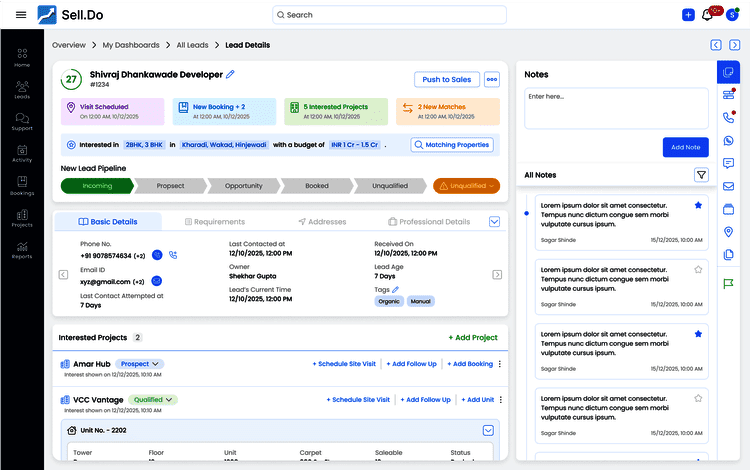Star the second note by Sagar Shinde

(x=698, y=269)
